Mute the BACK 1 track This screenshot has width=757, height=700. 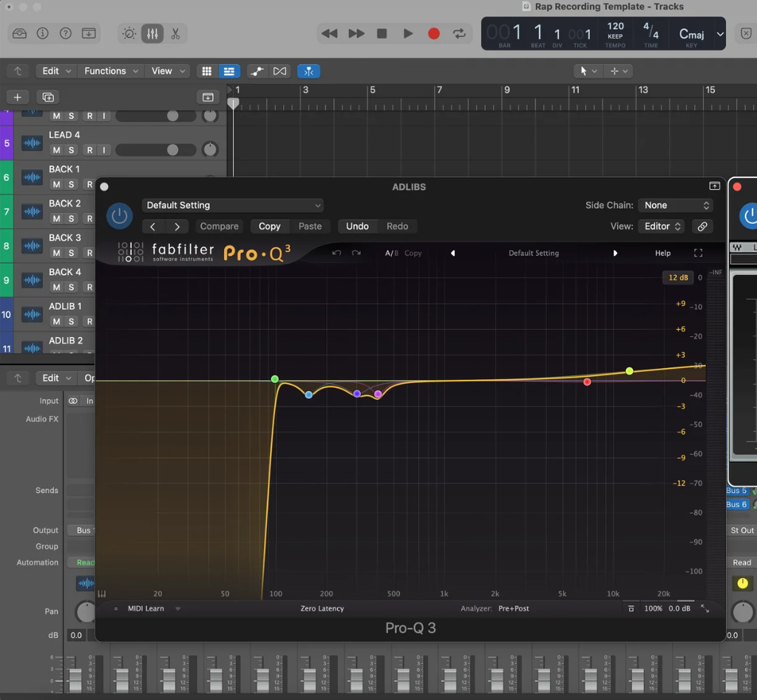tap(56, 184)
